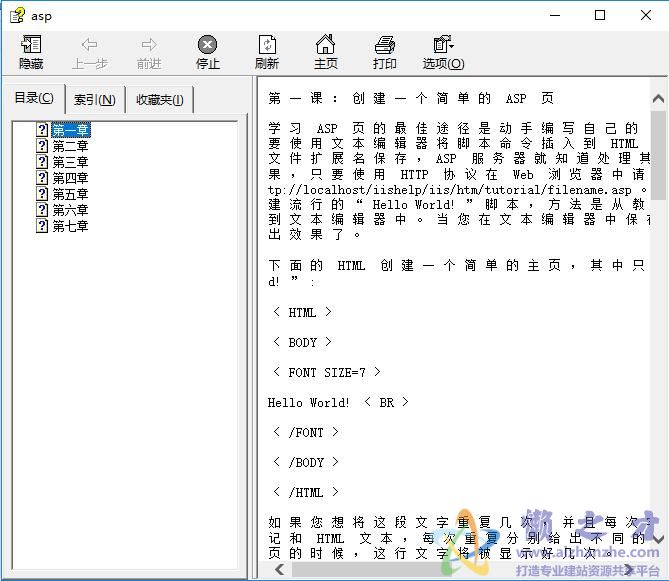Click the code line "< /HTML >"

tap(305, 493)
